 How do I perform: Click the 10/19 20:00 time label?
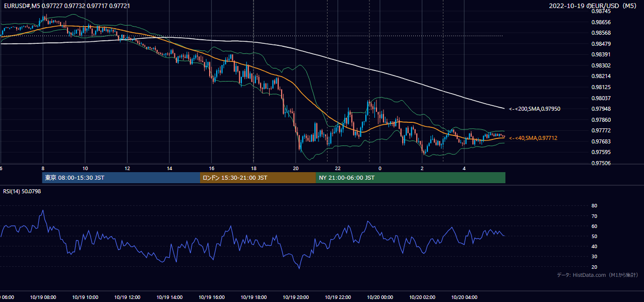pyautogui.click(x=296, y=297)
